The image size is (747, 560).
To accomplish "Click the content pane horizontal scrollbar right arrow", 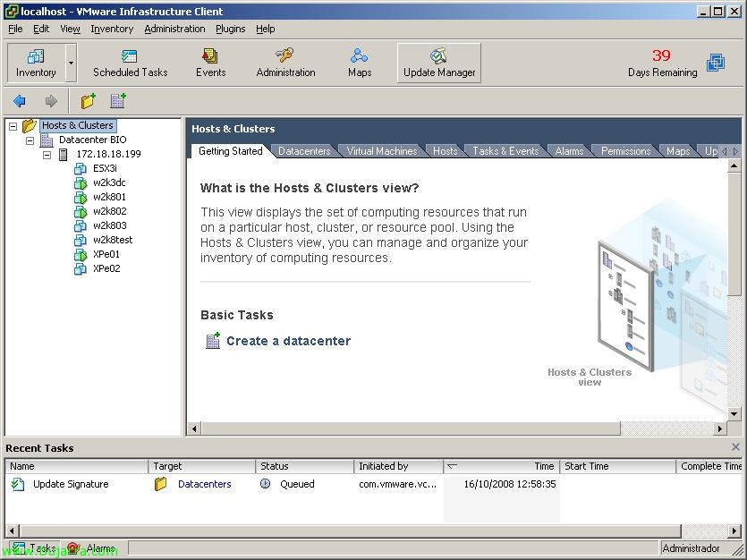I will [719, 428].
